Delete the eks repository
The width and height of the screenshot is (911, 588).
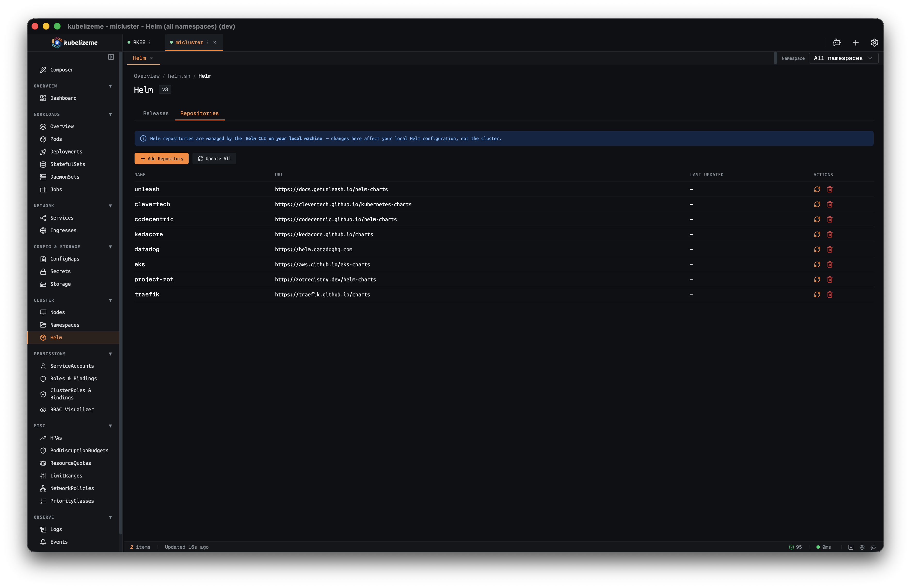click(829, 264)
